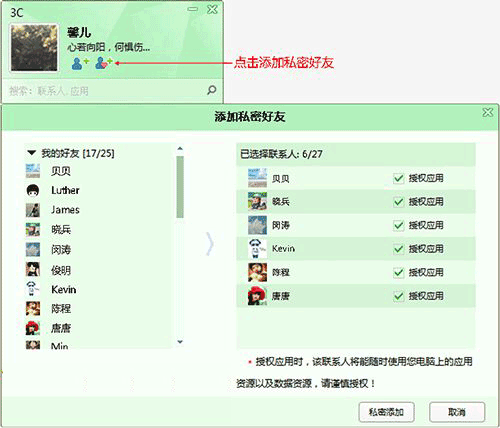Viewport: 500px width, 428px height.
Task: Click the status signature text under username
Action: click(x=109, y=47)
